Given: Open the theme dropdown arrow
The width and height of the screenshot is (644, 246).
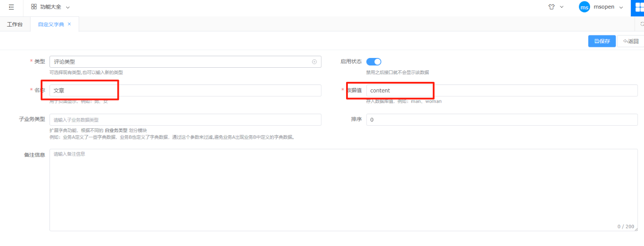Looking at the screenshot, I should tap(562, 7).
